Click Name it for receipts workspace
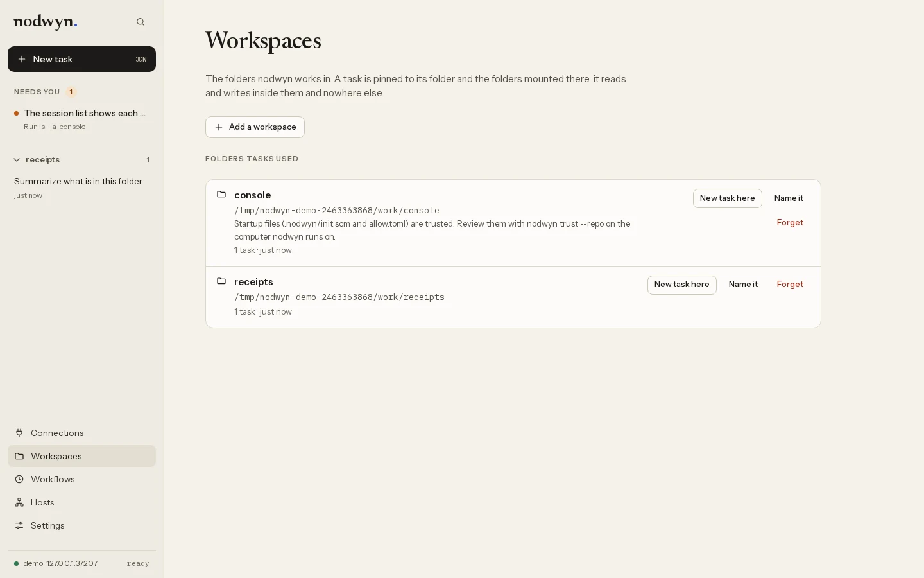 pos(743,285)
